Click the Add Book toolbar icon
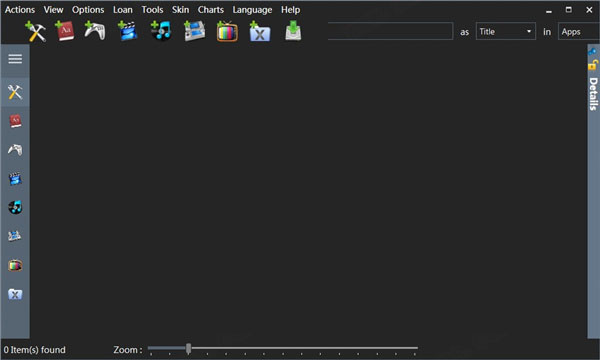600x360 pixels. (65, 31)
